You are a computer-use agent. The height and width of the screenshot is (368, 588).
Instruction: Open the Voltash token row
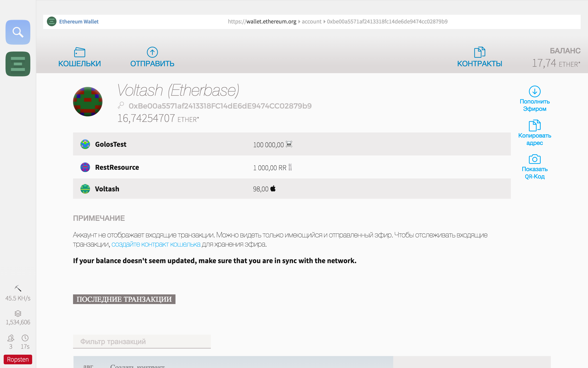pos(292,189)
